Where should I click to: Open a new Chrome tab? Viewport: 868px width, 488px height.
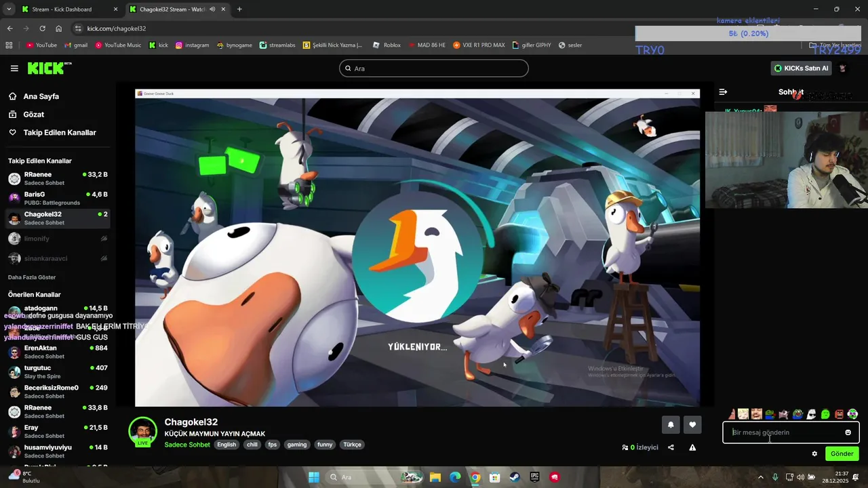pos(239,9)
